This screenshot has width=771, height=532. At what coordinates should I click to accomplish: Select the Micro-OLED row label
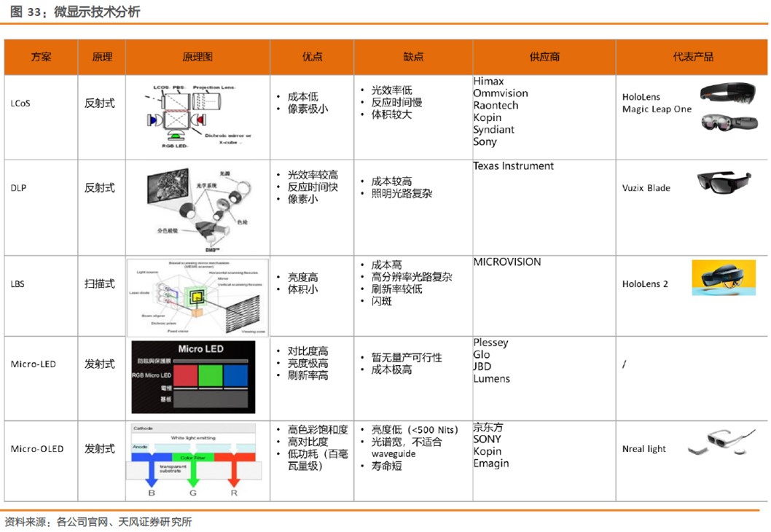pyautogui.click(x=37, y=449)
